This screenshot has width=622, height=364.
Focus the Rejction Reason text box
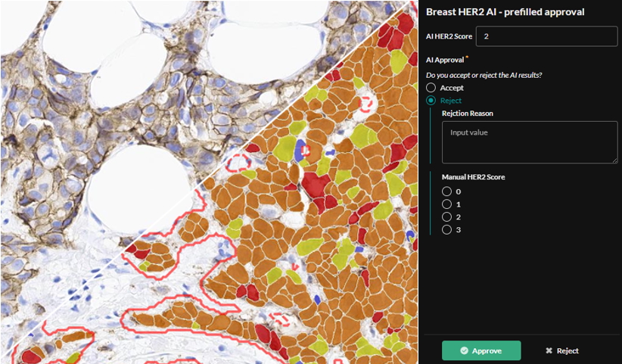pos(530,142)
